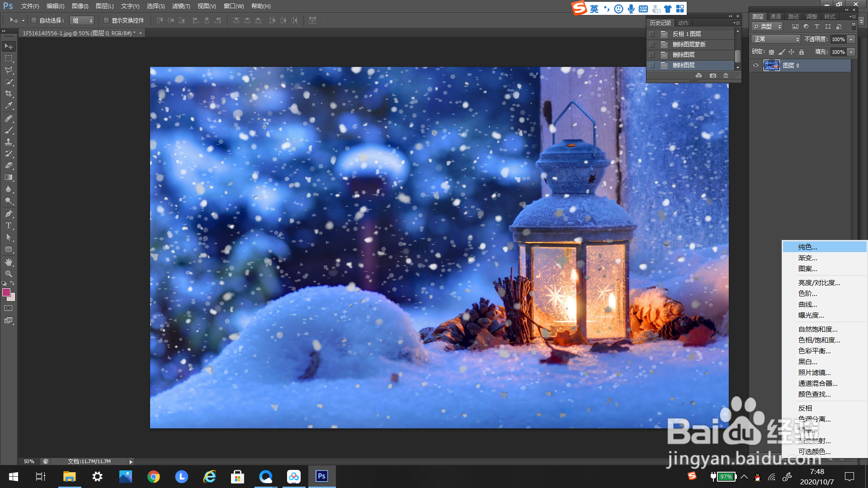Open the 滤镜(T) menu
This screenshot has height=488, width=868.
[x=181, y=6]
